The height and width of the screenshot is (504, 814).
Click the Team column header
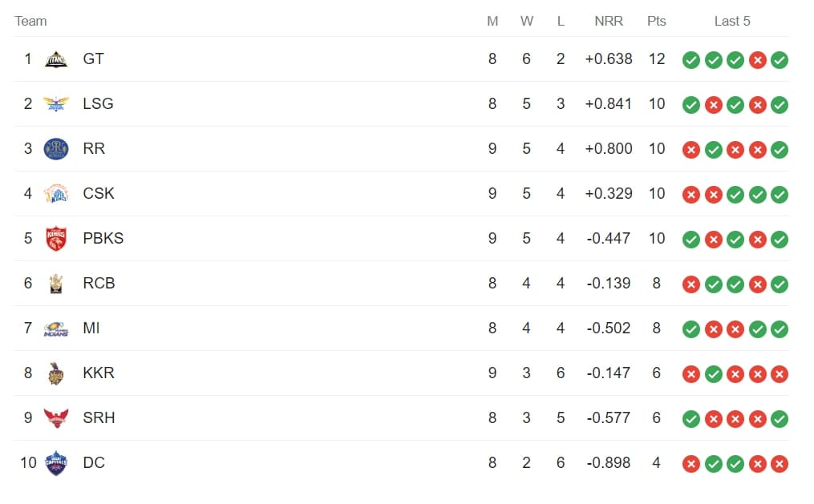pyautogui.click(x=30, y=21)
